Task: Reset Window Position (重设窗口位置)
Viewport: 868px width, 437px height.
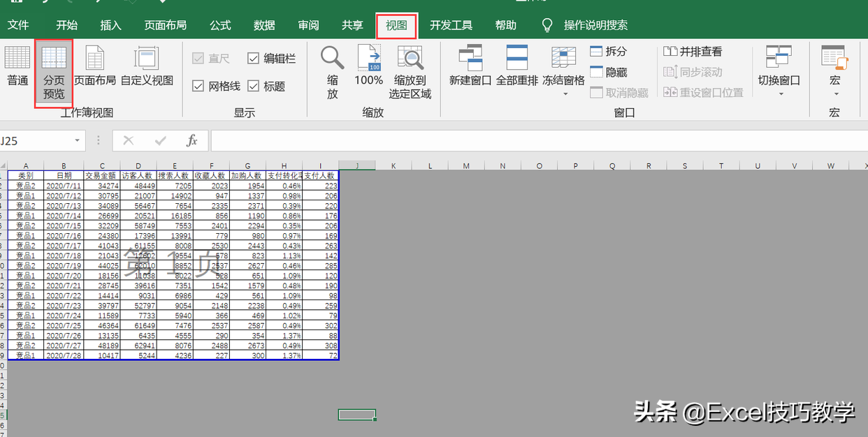Action: [x=703, y=93]
